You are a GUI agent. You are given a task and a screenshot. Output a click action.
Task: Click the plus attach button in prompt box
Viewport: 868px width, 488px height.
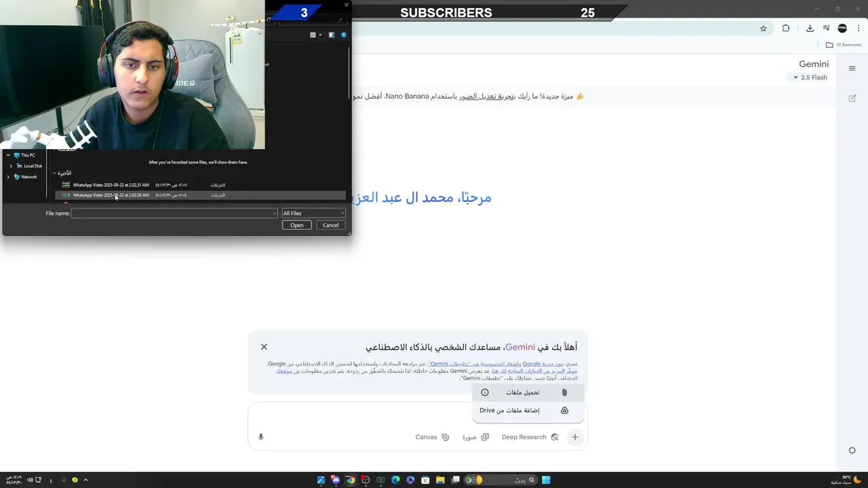click(575, 437)
